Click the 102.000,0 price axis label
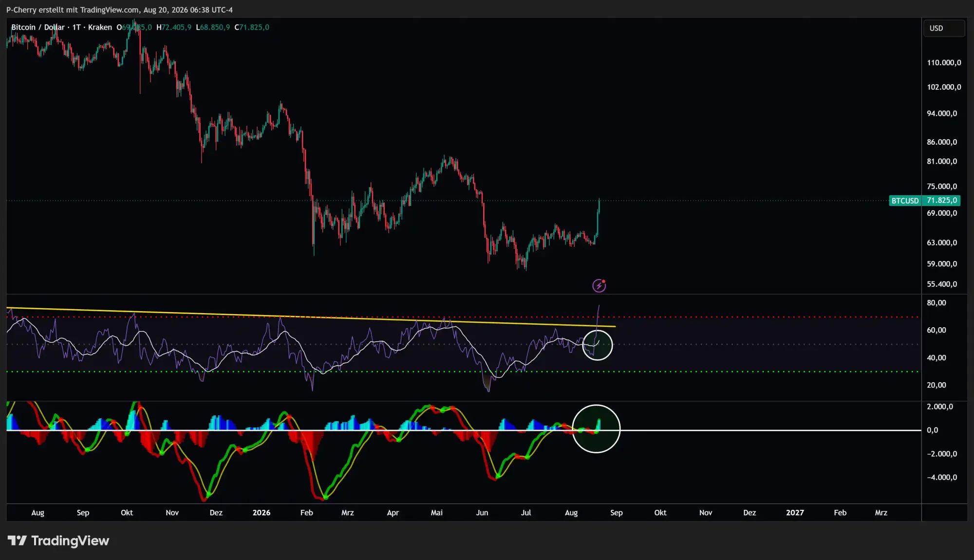Viewport: 974px width, 560px height. pos(944,87)
